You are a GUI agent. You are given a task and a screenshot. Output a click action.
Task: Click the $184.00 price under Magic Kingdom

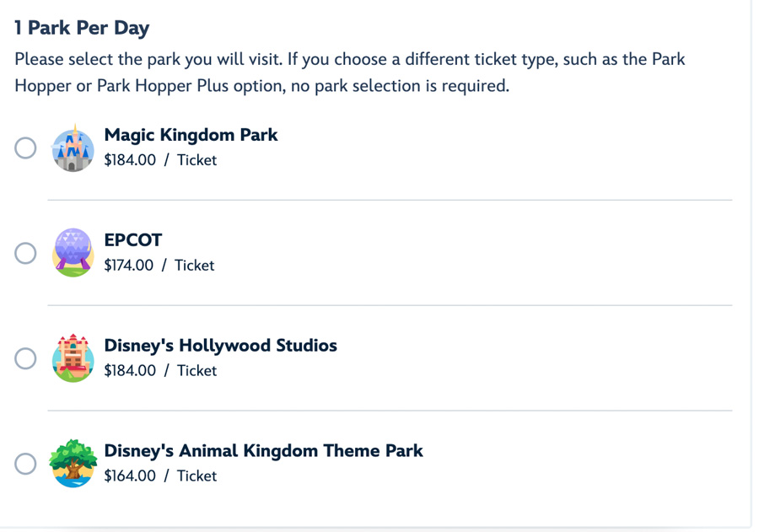tap(130, 160)
